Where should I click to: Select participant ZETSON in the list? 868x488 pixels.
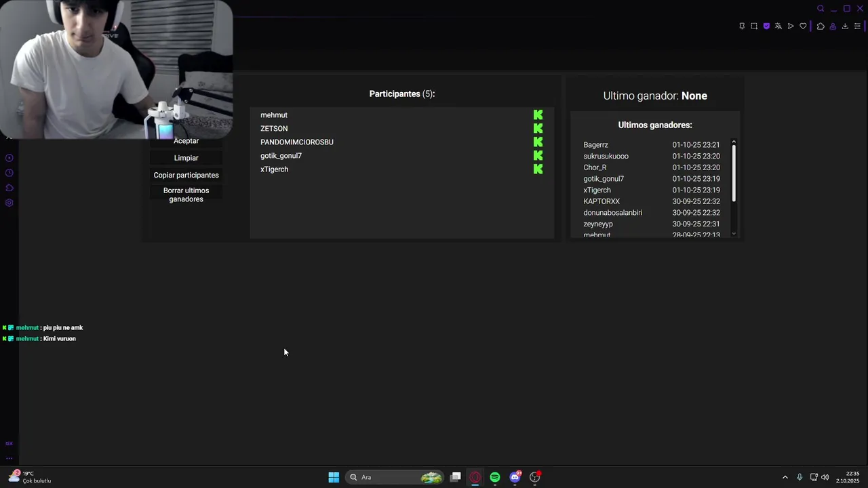click(274, 128)
